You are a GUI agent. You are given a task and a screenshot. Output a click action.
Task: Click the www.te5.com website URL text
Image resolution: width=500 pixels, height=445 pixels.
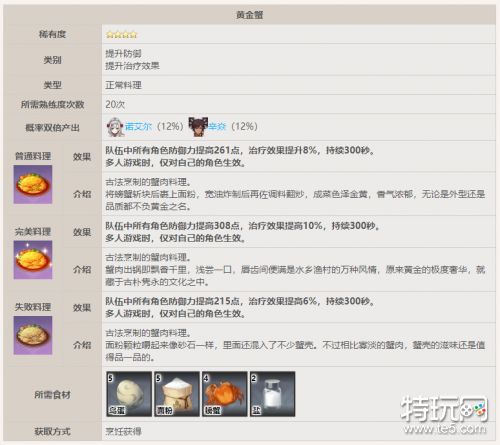(x=445, y=429)
